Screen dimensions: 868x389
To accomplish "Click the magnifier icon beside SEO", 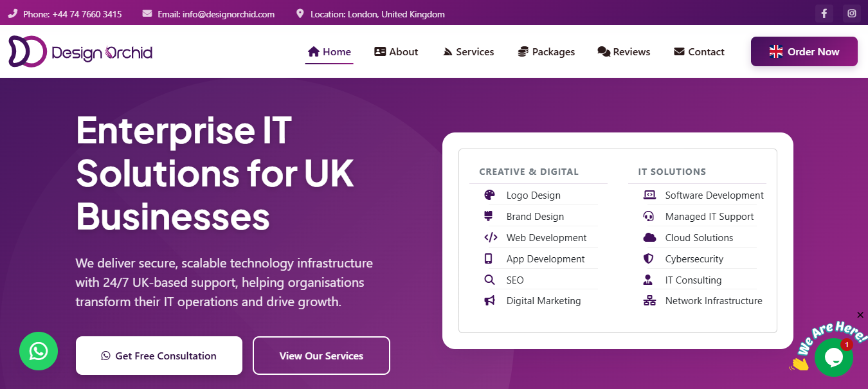I will (x=489, y=280).
